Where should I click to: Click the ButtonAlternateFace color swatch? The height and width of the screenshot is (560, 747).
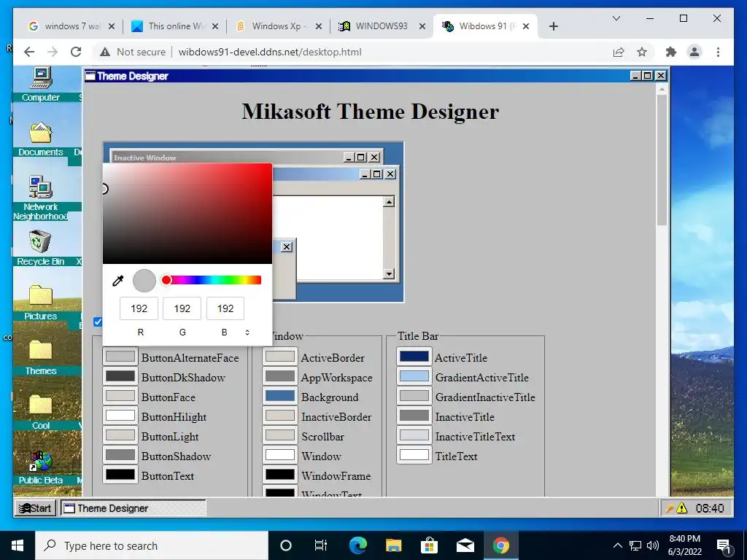click(x=120, y=357)
